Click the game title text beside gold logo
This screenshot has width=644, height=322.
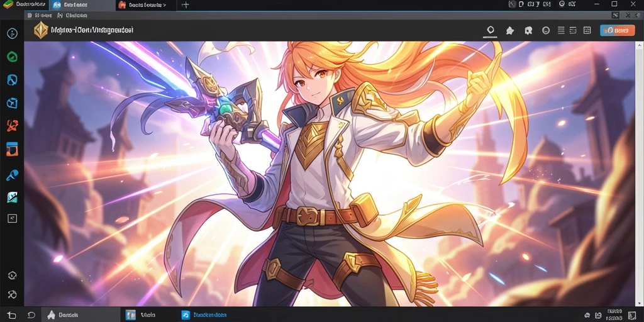click(92, 30)
